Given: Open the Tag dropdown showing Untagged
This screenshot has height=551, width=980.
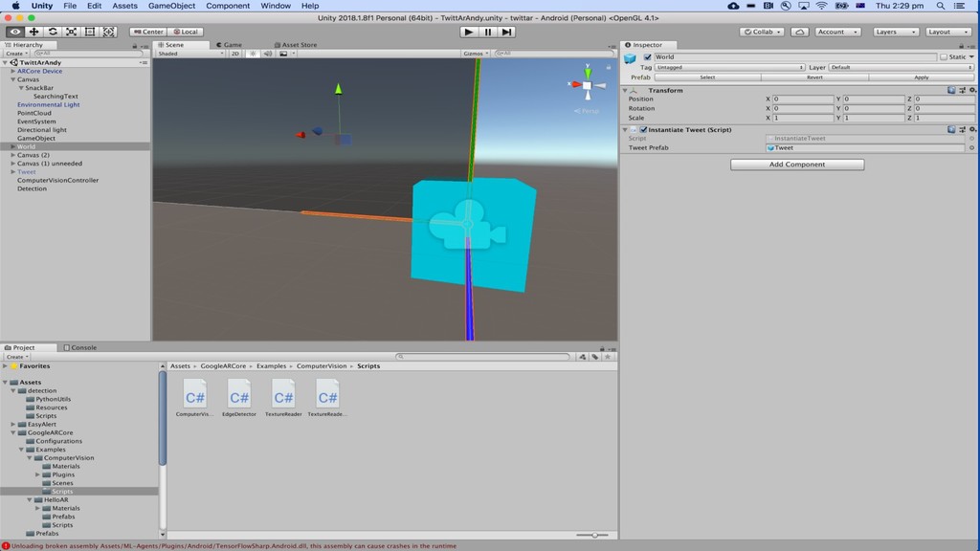Looking at the screenshot, I should coord(728,68).
